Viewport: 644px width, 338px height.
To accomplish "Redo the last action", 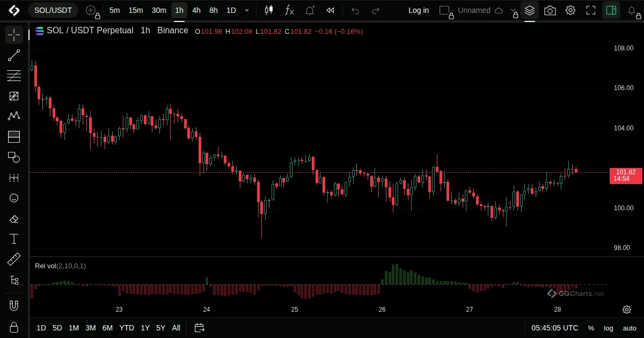I will [376, 10].
